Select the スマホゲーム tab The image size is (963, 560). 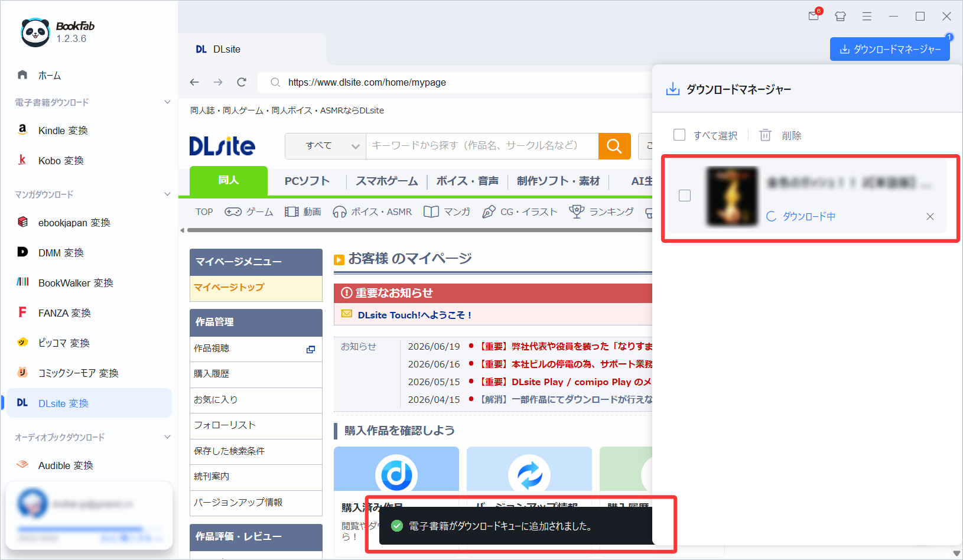tap(386, 181)
